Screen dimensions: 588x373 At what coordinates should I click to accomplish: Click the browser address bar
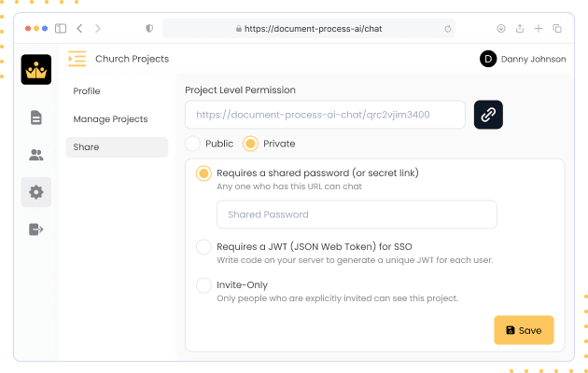click(309, 29)
